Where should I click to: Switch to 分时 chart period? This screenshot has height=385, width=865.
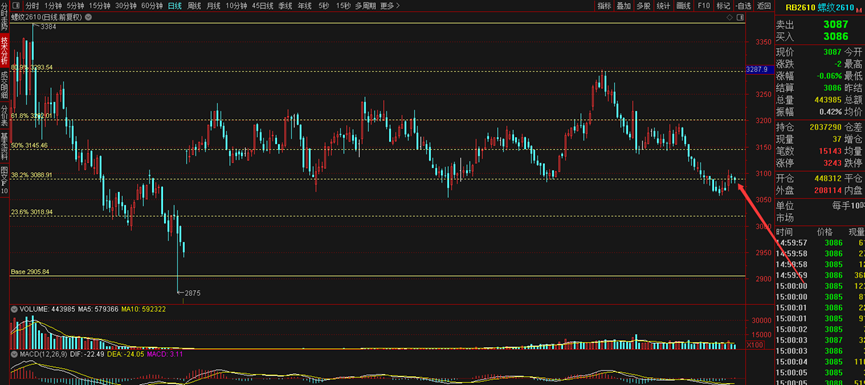33,6
